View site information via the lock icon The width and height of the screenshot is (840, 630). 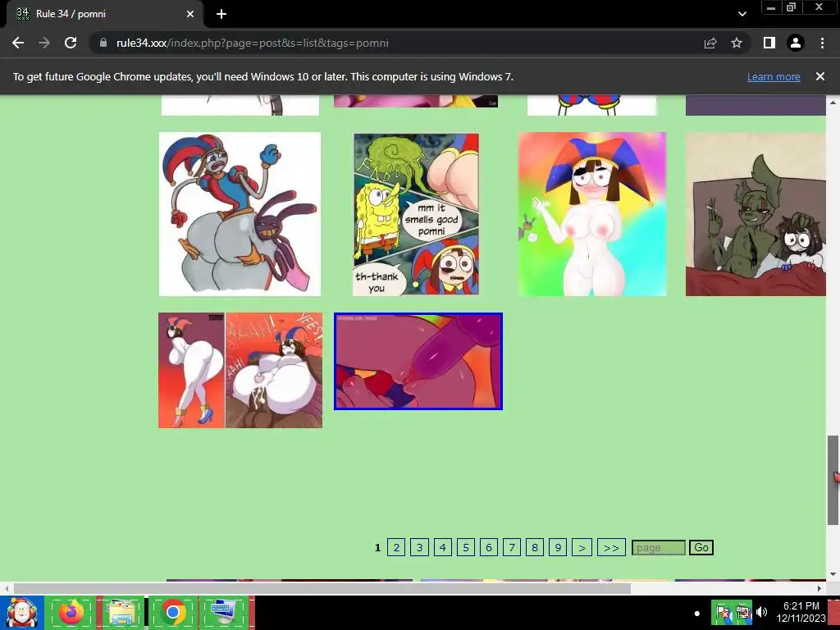[103, 43]
